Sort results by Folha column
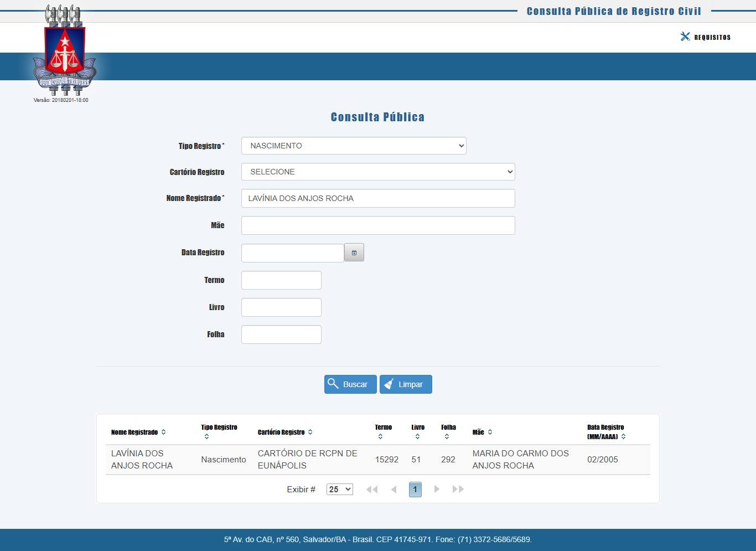The image size is (756, 551). point(447,437)
